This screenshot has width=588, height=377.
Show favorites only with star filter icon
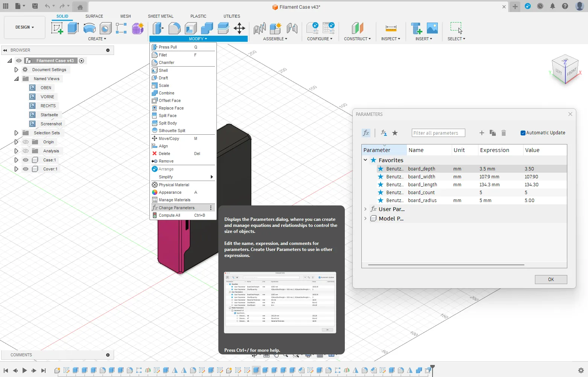pyautogui.click(x=395, y=133)
